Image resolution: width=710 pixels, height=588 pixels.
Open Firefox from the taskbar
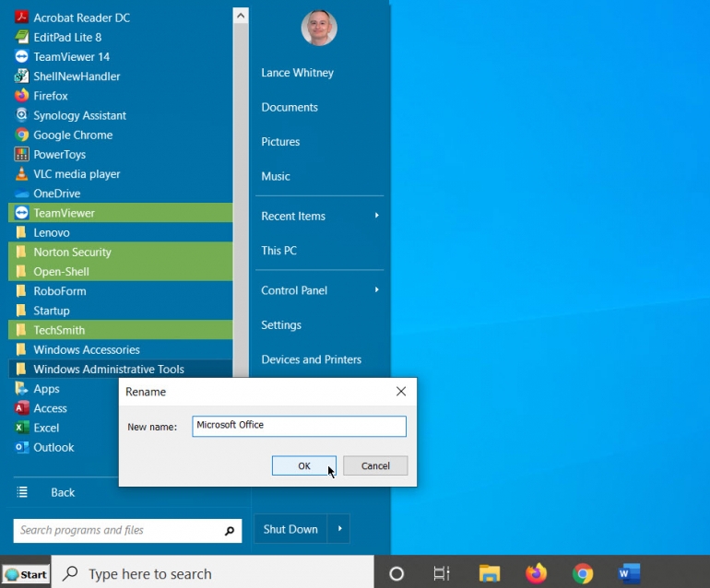coord(536,573)
